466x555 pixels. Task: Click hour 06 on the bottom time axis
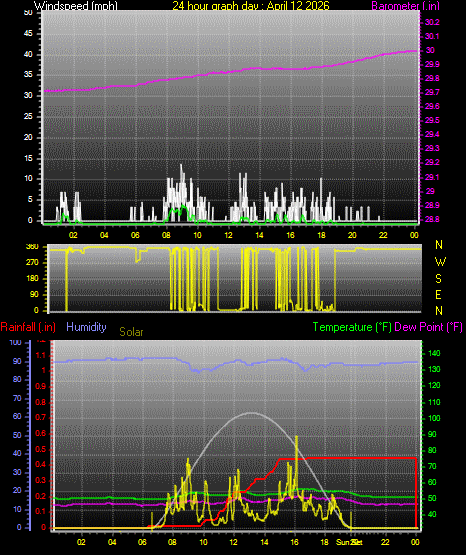point(142,542)
